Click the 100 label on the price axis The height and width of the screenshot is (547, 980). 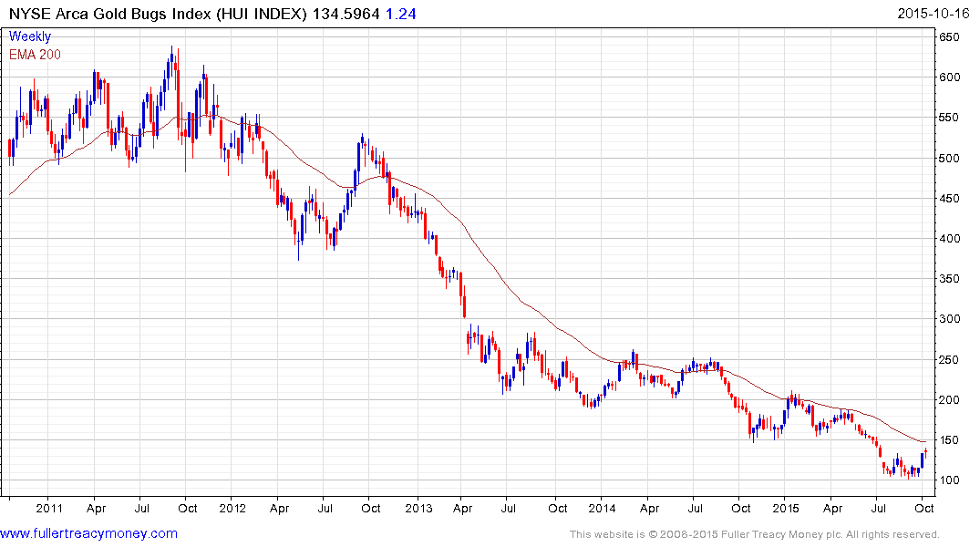(x=950, y=480)
